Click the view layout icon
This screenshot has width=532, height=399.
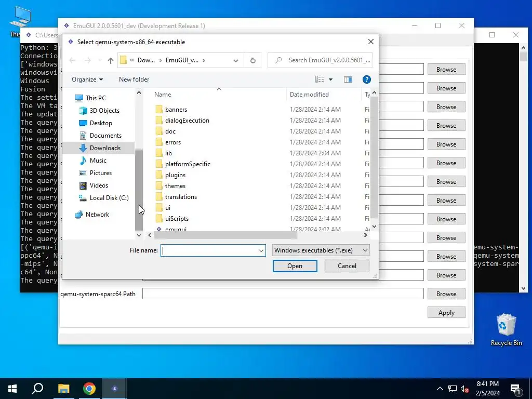coord(320,79)
